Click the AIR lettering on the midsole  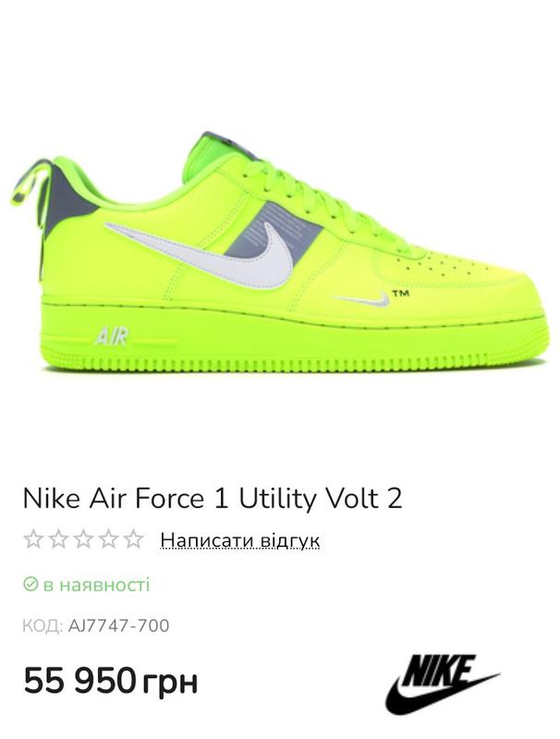(112, 336)
